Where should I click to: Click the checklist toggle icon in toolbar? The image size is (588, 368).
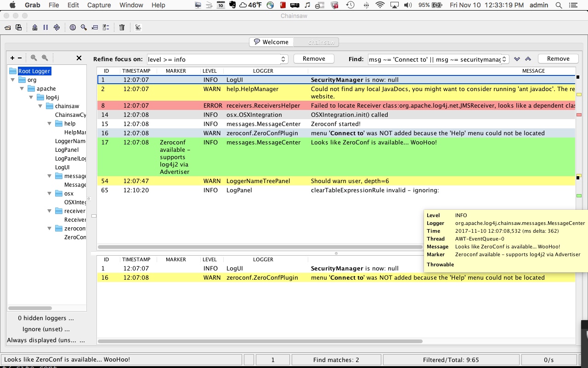(x=106, y=28)
